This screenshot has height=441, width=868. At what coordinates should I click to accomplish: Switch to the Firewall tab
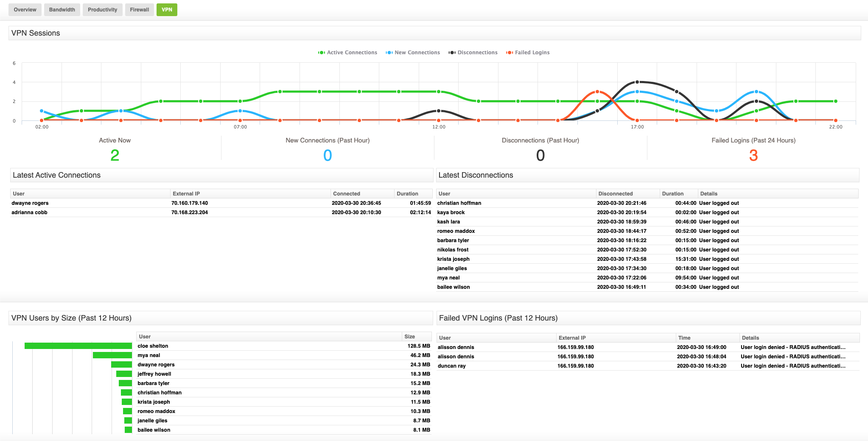click(139, 9)
